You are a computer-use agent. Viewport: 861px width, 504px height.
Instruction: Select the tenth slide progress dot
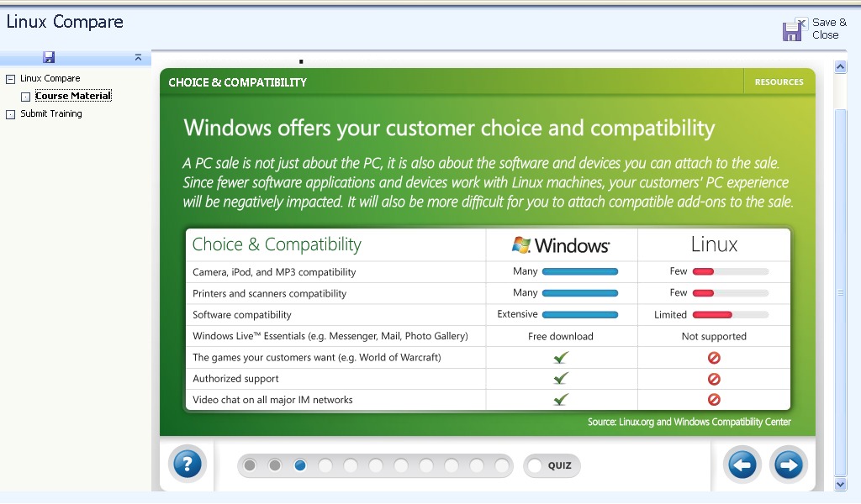(x=478, y=465)
